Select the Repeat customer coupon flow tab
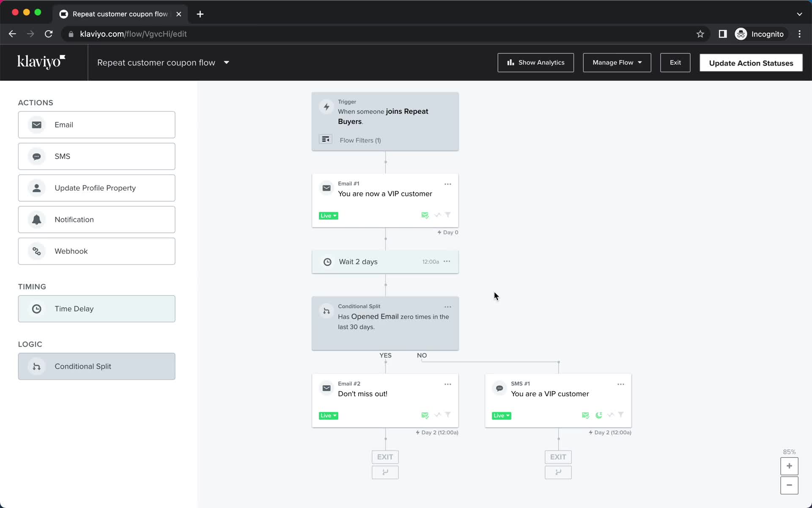 coord(120,14)
